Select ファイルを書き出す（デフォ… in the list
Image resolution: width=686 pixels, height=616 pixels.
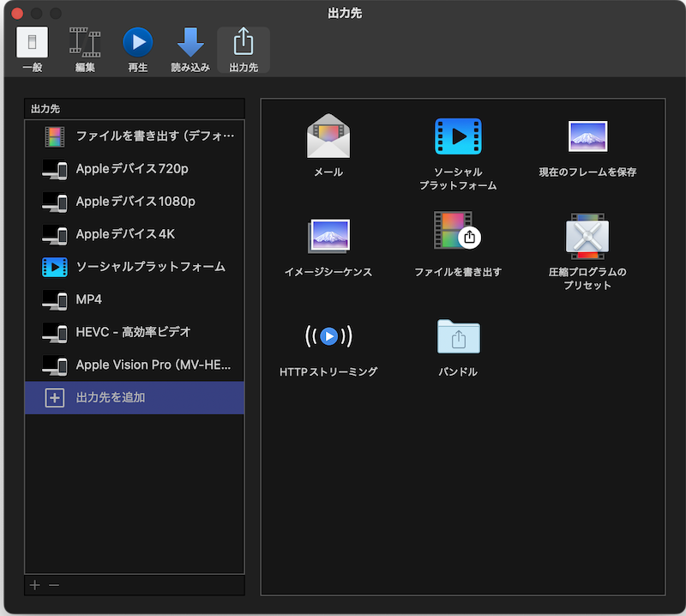point(135,136)
